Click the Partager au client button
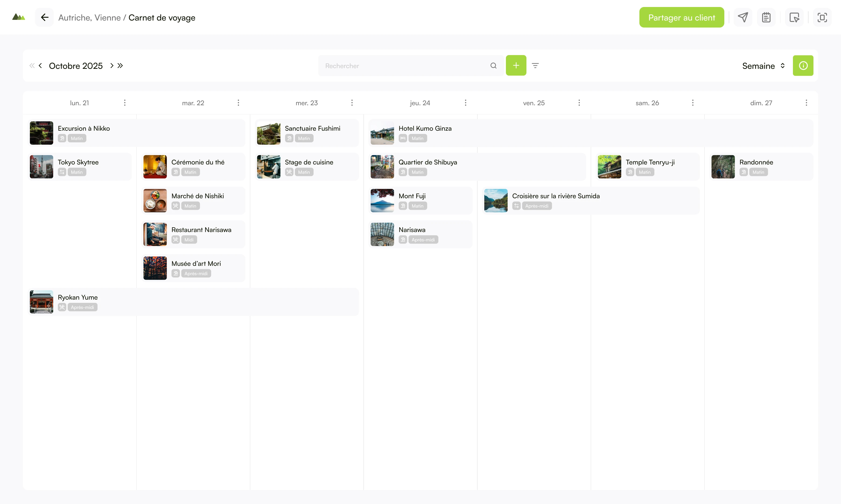The image size is (841, 504). pyautogui.click(x=681, y=17)
